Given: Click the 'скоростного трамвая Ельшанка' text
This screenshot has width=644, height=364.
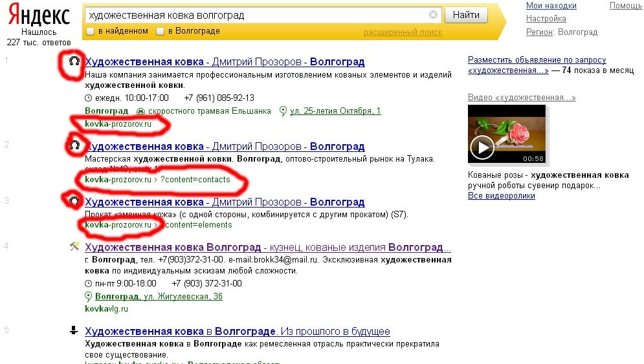Looking at the screenshot, I should [210, 111].
